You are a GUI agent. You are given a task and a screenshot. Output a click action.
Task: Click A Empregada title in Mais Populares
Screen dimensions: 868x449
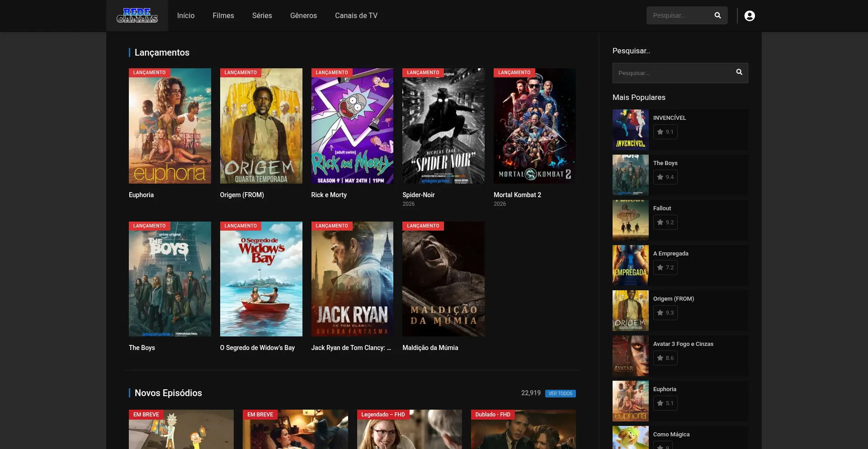coord(671,254)
